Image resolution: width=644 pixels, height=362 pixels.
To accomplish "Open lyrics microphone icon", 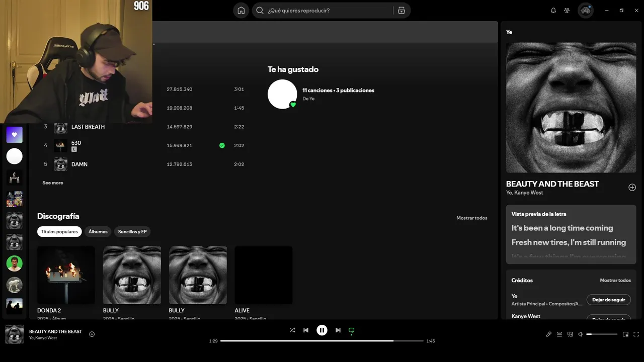I will pos(549,334).
